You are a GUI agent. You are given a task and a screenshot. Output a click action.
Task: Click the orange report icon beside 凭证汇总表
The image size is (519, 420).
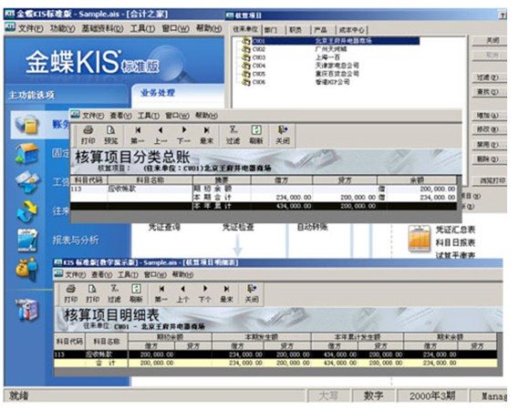point(420,239)
